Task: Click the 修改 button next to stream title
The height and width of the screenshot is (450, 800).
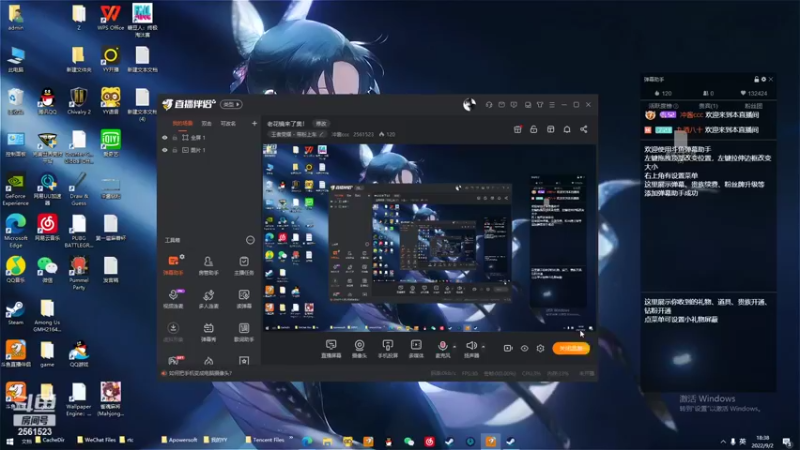Action: click(x=321, y=123)
